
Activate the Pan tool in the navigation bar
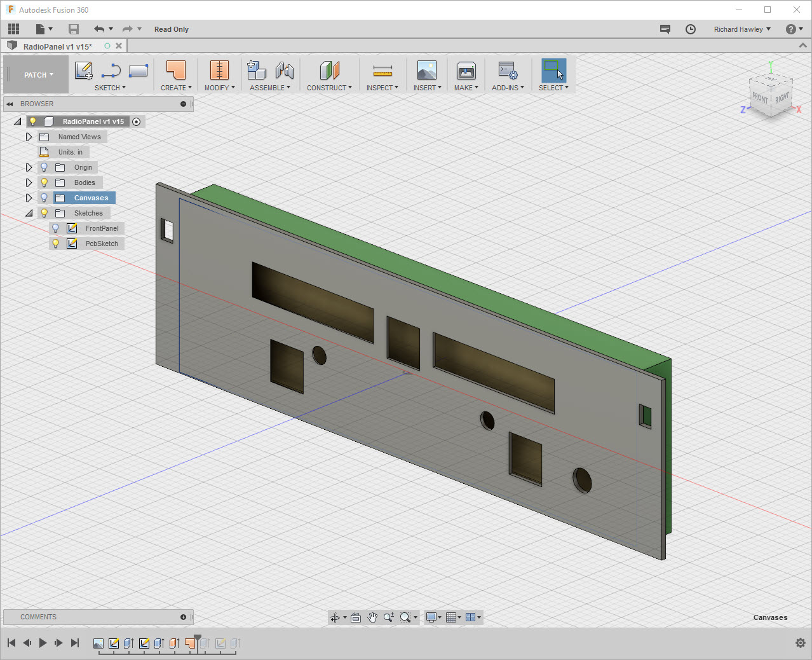[372, 617]
